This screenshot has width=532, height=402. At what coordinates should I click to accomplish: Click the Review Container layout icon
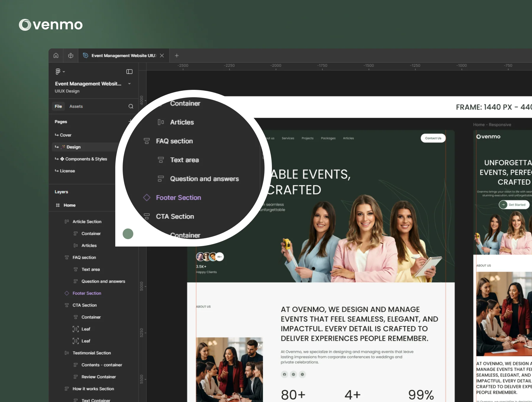pos(76,377)
